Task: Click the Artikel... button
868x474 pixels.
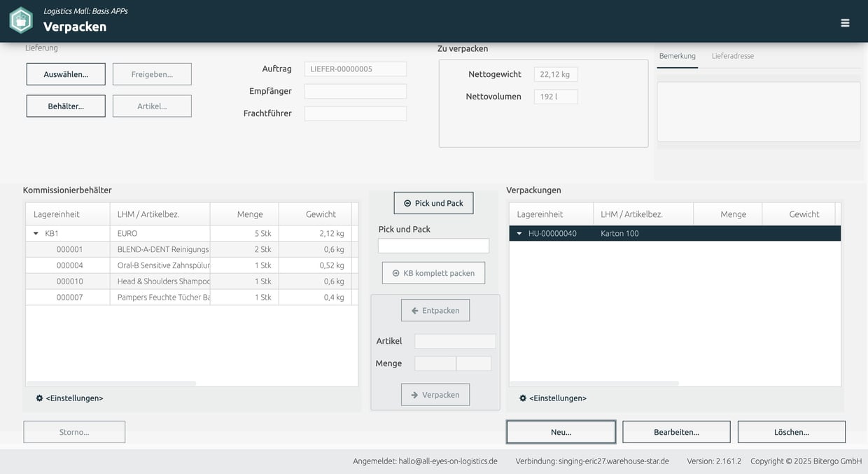Action: [x=152, y=106]
